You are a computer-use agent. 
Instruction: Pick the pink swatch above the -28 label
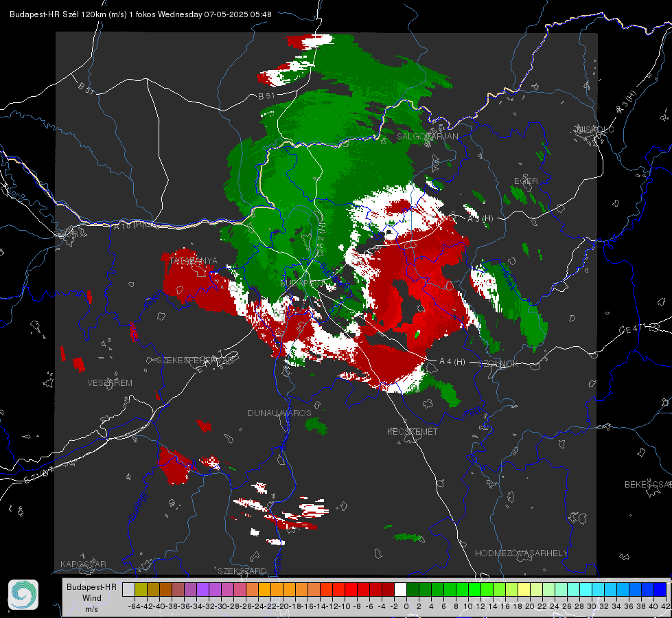tap(240, 590)
